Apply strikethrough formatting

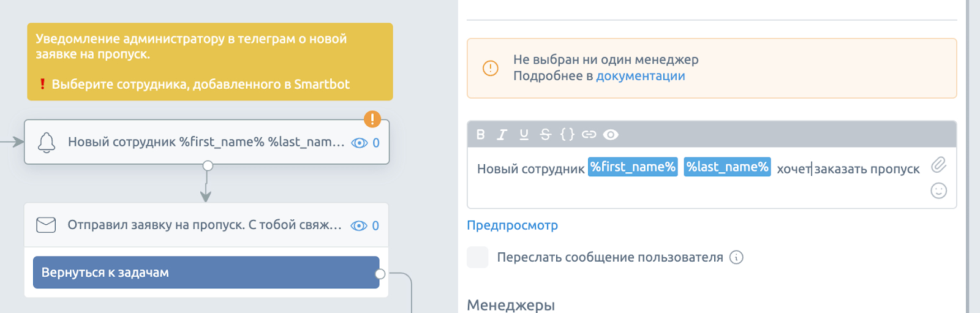(x=545, y=135)
